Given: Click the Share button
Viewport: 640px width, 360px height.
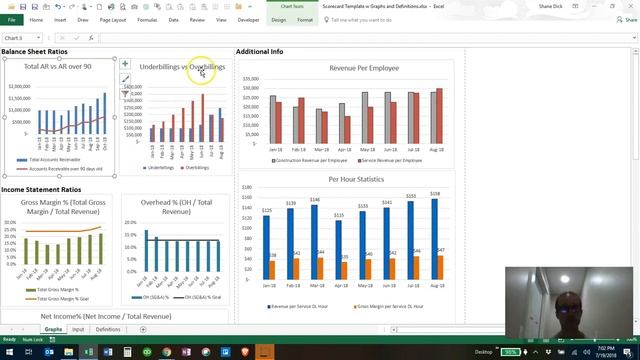Looking at the screenshot, I should pos(627,20).
